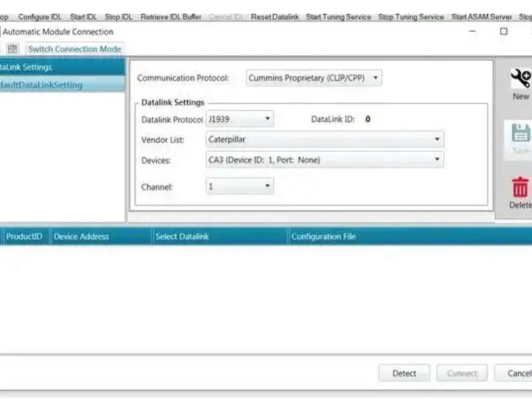Click Start ASAM Server
This screenshot has height=399, width=532.
click(481, 17)
